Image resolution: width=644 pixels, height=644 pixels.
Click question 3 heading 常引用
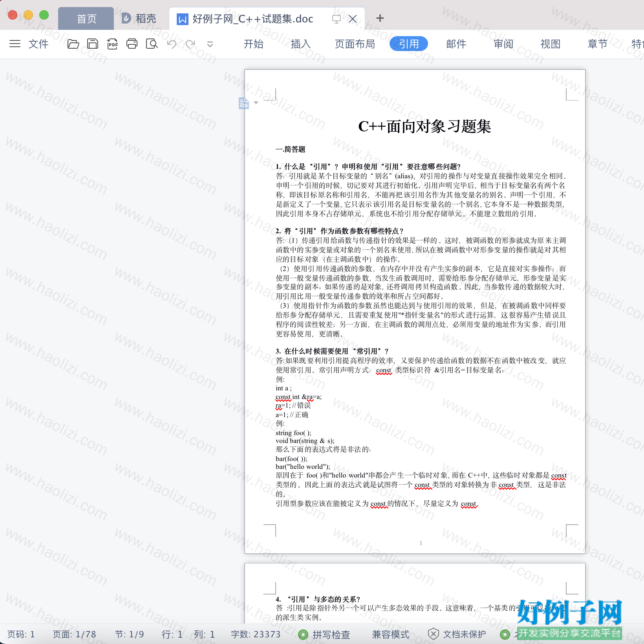pyautogui.click(x=332, y=351)
